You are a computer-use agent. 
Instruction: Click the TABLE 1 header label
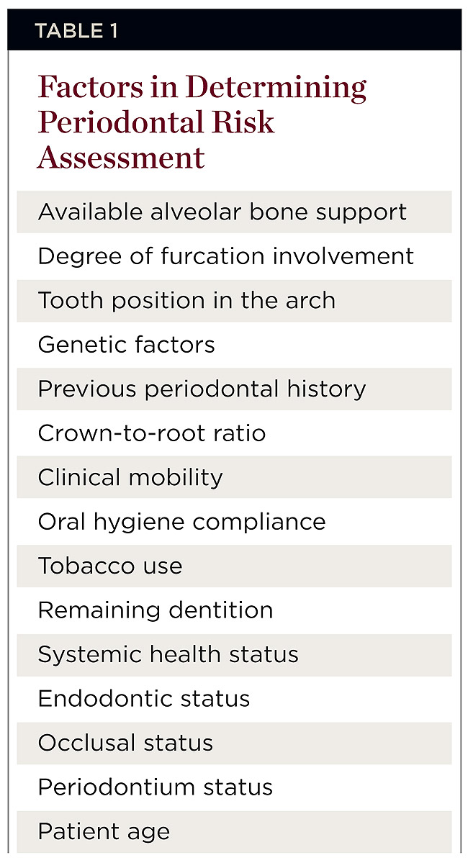coord(76,31)
